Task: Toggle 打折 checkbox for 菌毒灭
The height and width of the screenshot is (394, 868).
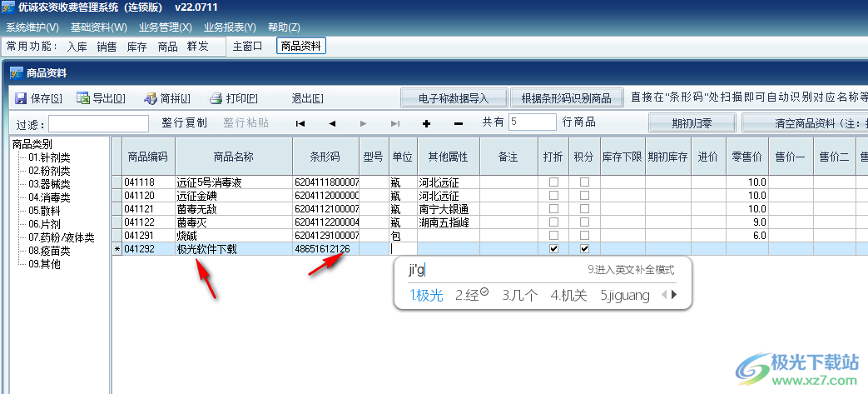Action: pos(553,222)
